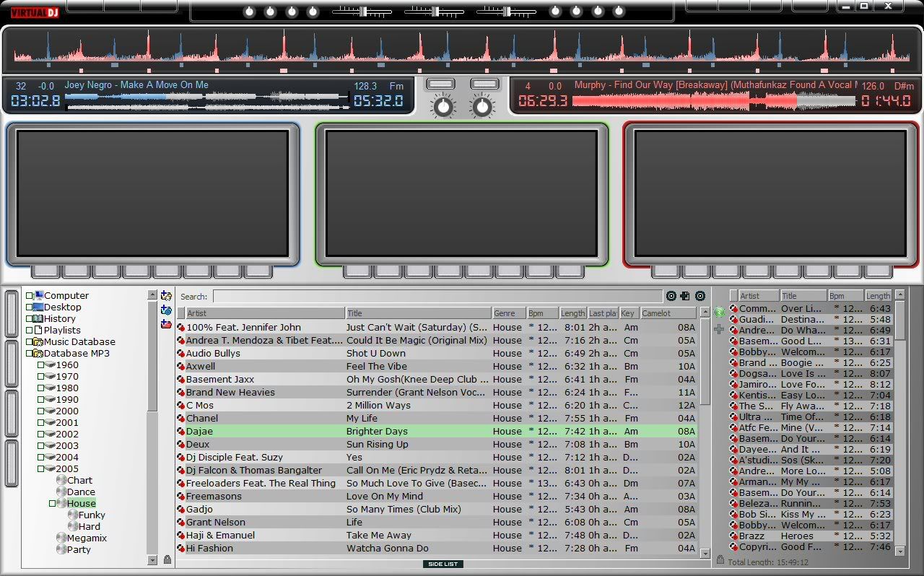Click the SIDE LIST tab label
The height and width of the screenshot is (576, 924).
tap(443, 564)
